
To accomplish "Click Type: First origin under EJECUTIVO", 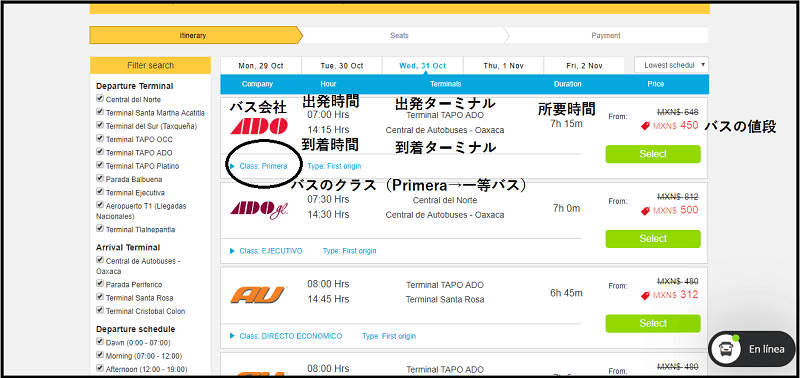I will 349,251.
